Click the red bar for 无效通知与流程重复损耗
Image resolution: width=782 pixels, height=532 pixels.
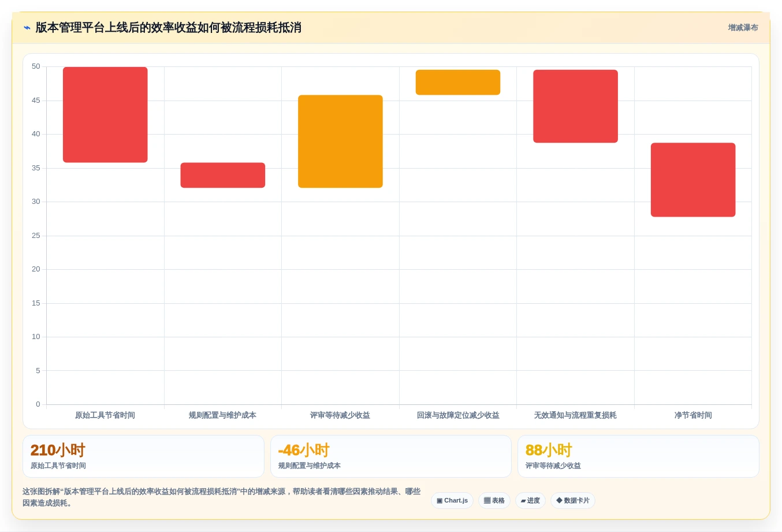coord(575,106)
